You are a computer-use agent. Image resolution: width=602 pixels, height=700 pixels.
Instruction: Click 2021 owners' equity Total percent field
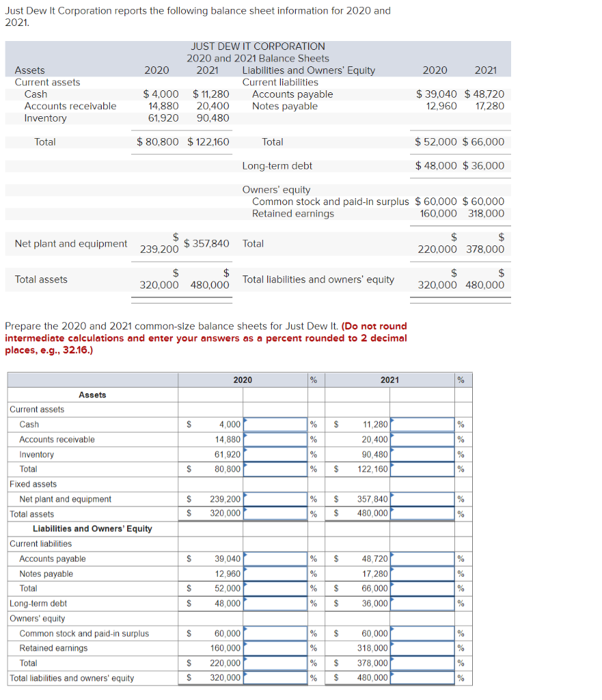(422, 663)
